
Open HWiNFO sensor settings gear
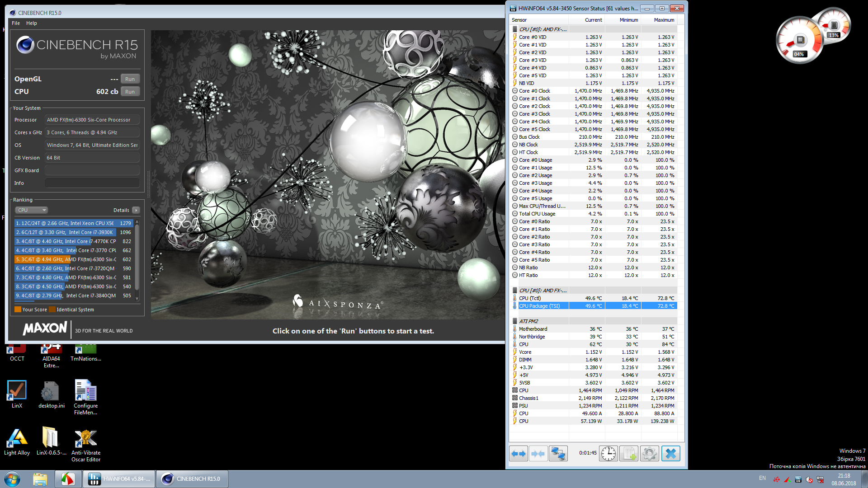pos(650,453)
